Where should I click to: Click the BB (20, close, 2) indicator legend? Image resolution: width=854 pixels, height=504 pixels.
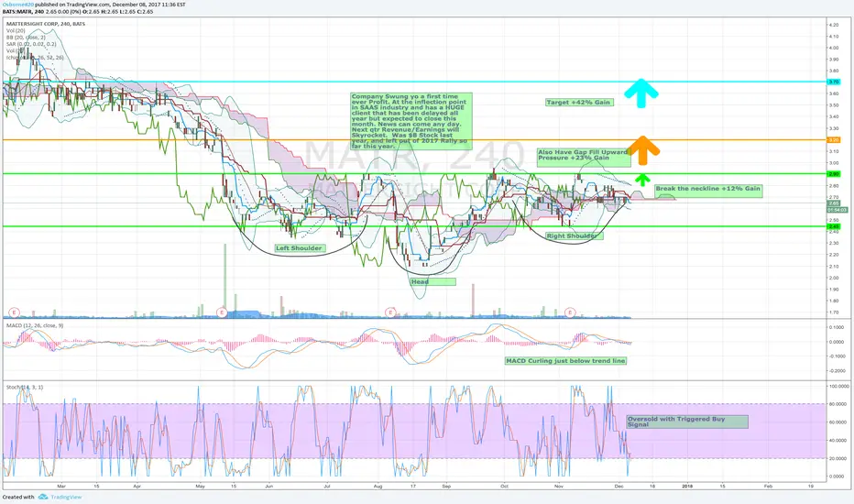tap(27, 38)
